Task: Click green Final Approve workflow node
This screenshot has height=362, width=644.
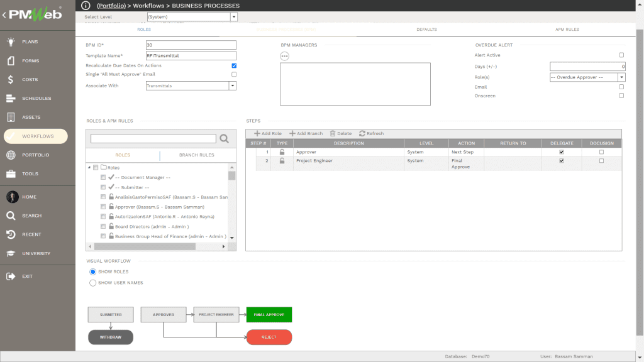Action: pos(269,314)
